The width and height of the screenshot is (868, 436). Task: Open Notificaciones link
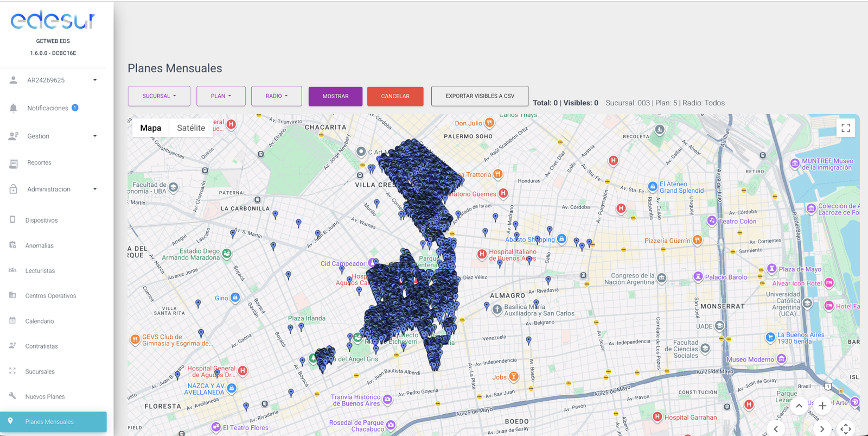(48, 108)
